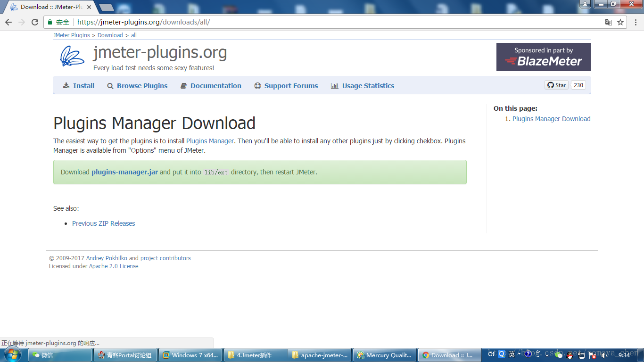Image resolution: width=644 pixels, height=362 pixels.
Task: Open the Previous ZIP Releases link
Action: click(104, 223)
